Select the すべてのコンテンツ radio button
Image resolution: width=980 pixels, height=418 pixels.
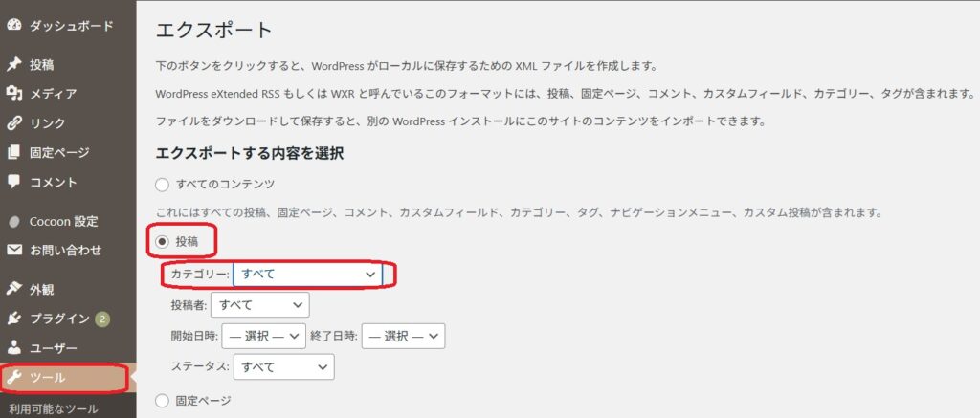coord(162,184)
